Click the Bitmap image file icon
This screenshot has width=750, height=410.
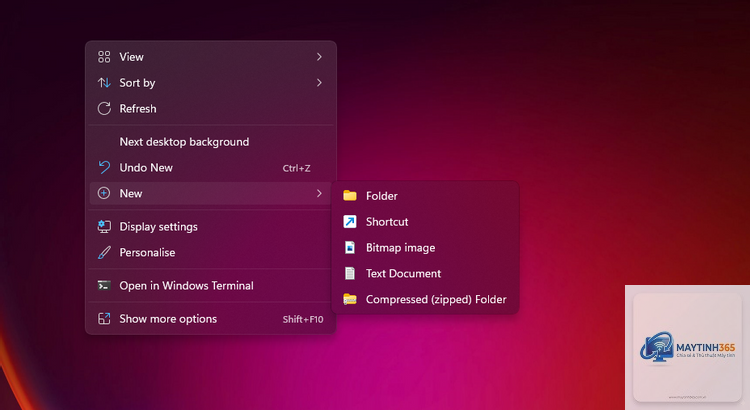click(350, 247)
